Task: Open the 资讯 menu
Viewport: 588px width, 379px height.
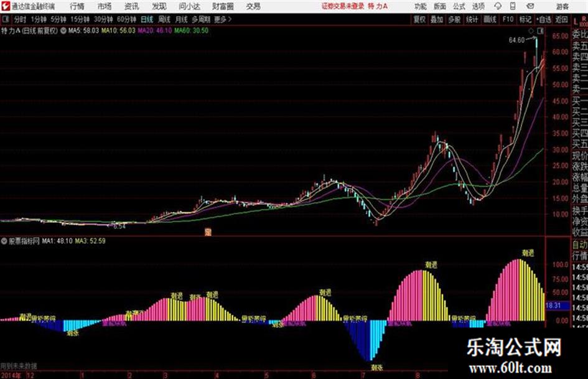Action: 132,6
